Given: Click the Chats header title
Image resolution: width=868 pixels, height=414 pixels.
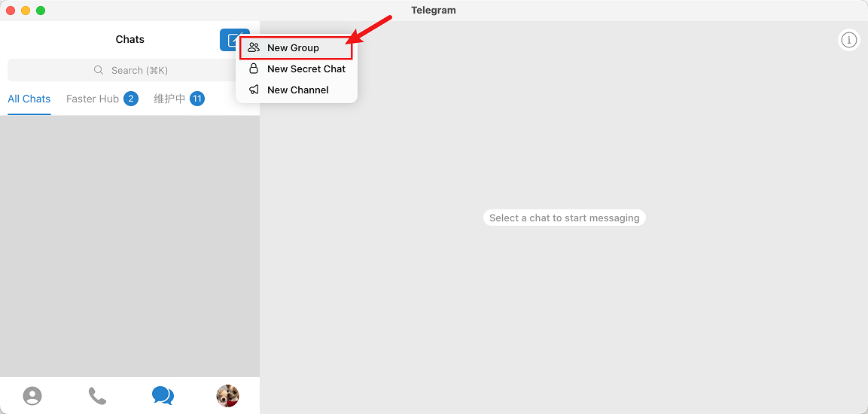Looking at the screenshot, I should click(x=130, y=39).
